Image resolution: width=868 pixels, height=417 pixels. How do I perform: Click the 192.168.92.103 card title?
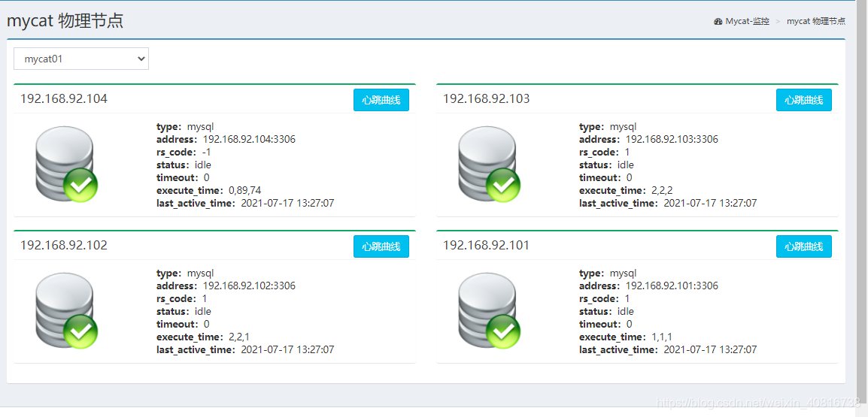(x=486, y=99)
